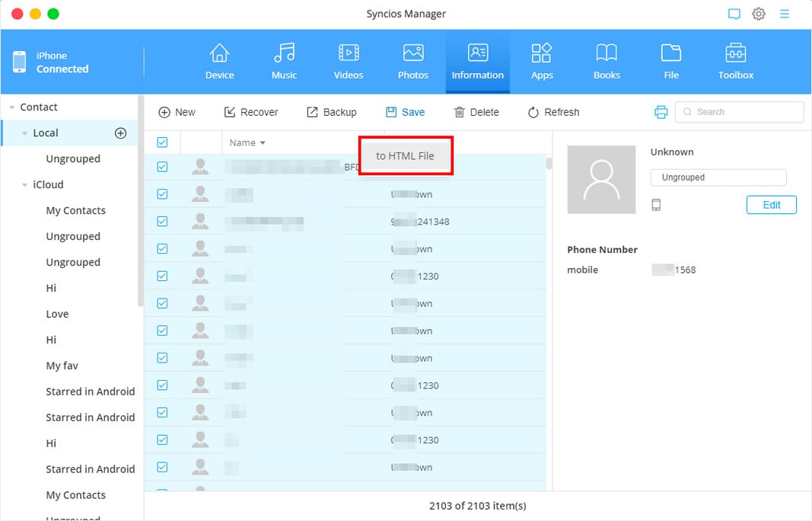Collapse the Contact tree
The width and height of the screenshot is (812, 521).
coord(11,107)
